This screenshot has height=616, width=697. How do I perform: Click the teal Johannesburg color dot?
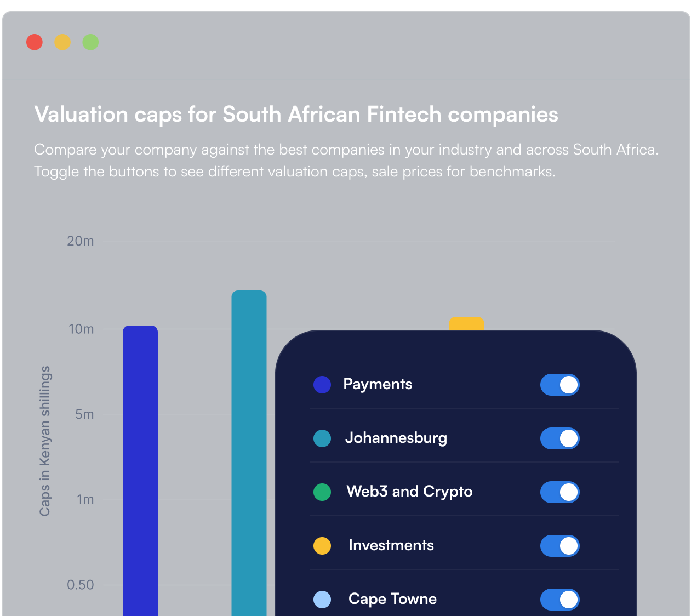[322, 438]
